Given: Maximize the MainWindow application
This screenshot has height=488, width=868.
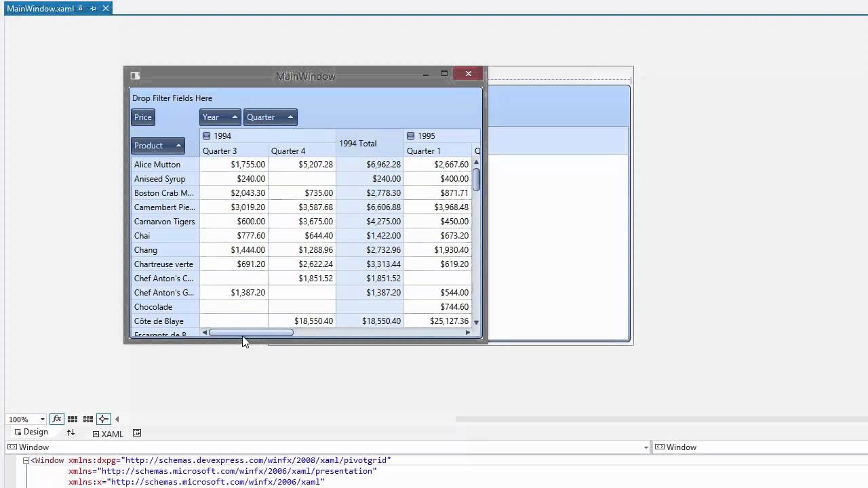Looking at the screenshot, I should coord(444,74).
